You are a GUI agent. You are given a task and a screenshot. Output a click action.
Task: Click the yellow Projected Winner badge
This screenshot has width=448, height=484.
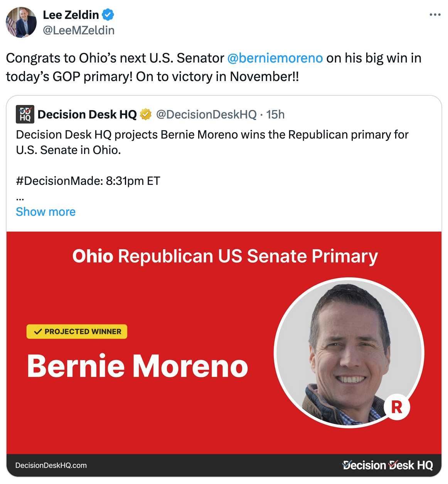77,332
